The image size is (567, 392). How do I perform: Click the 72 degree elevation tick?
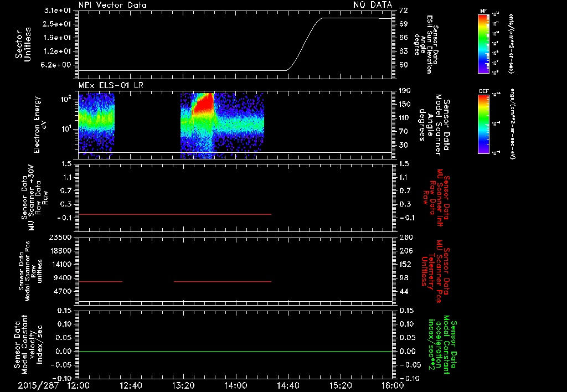pos(404,11)
